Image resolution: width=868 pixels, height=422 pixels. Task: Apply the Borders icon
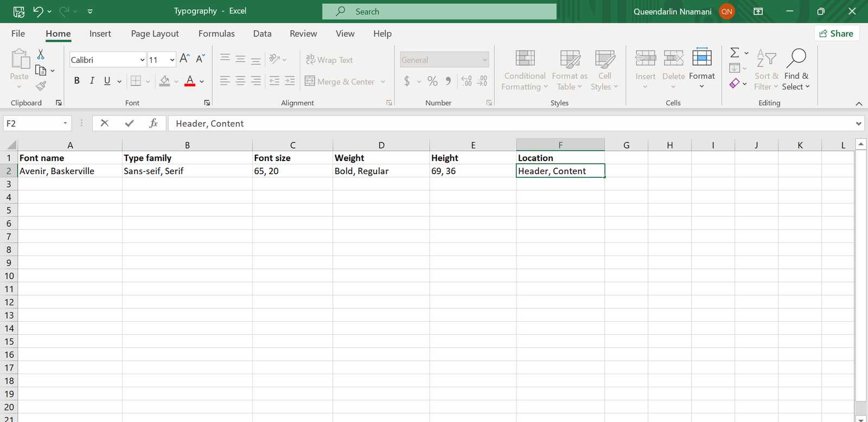pos(136,81)
